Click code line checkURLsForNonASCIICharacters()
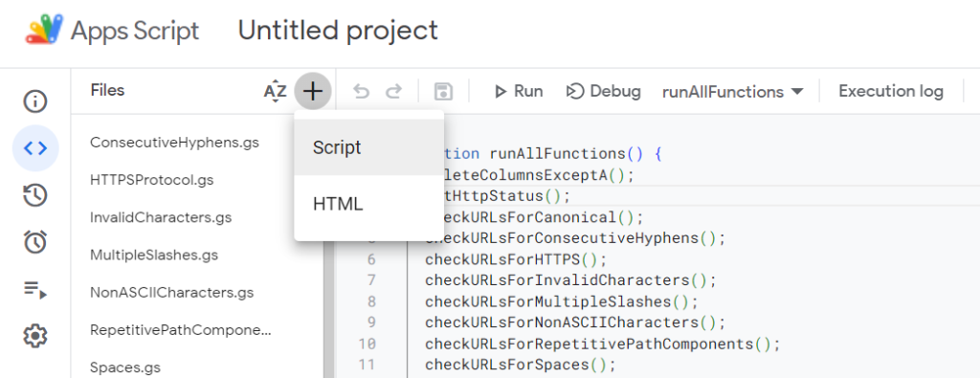Viewport: 980px width, 378px height. [x=575, y=322]
